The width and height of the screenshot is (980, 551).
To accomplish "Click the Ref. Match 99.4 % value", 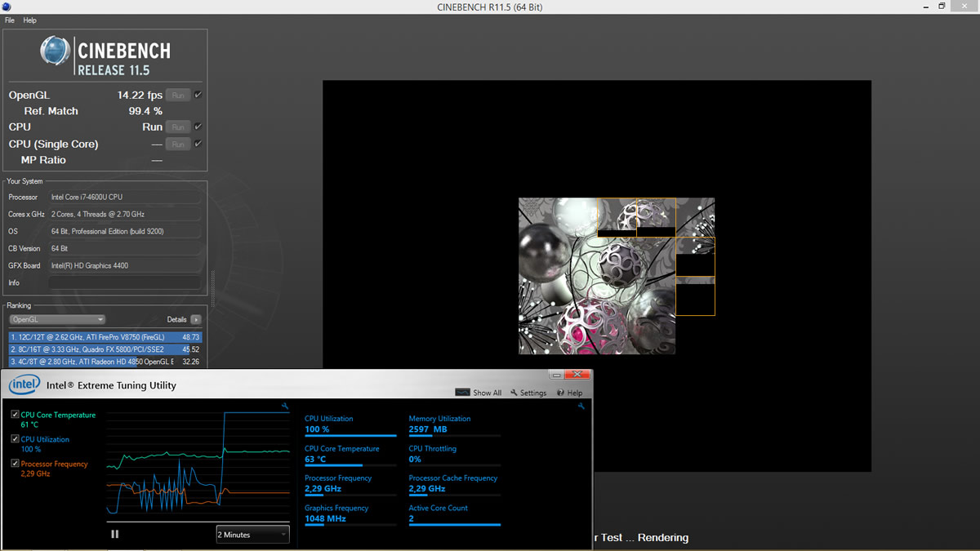I will (145, 111).
